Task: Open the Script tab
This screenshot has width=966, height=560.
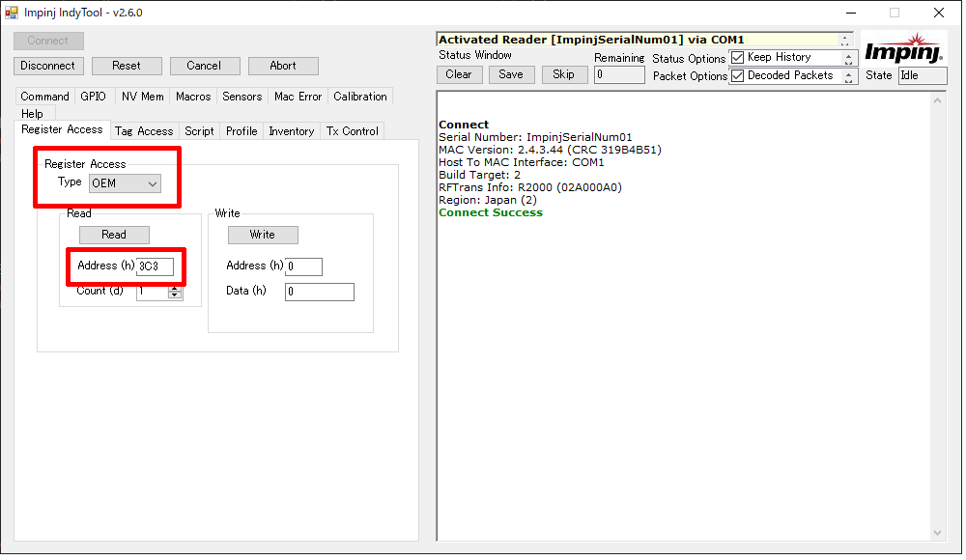Action: click(x=200, y=131)
